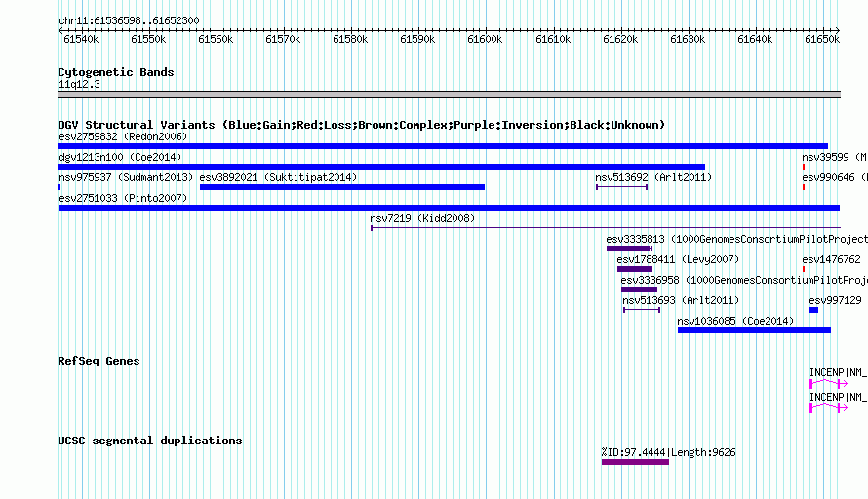Click the 61620k ruler tick label

pyautogui.click(x=620, y=39)
